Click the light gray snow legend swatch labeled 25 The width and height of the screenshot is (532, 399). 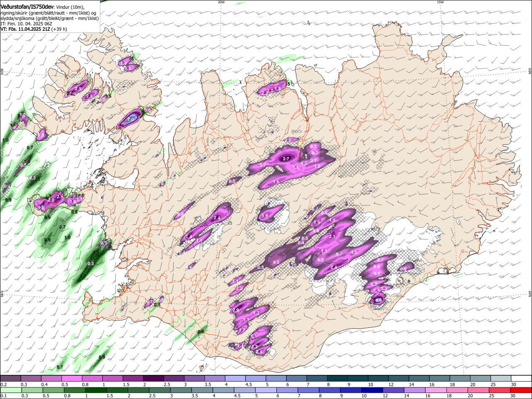click(500, 379)
